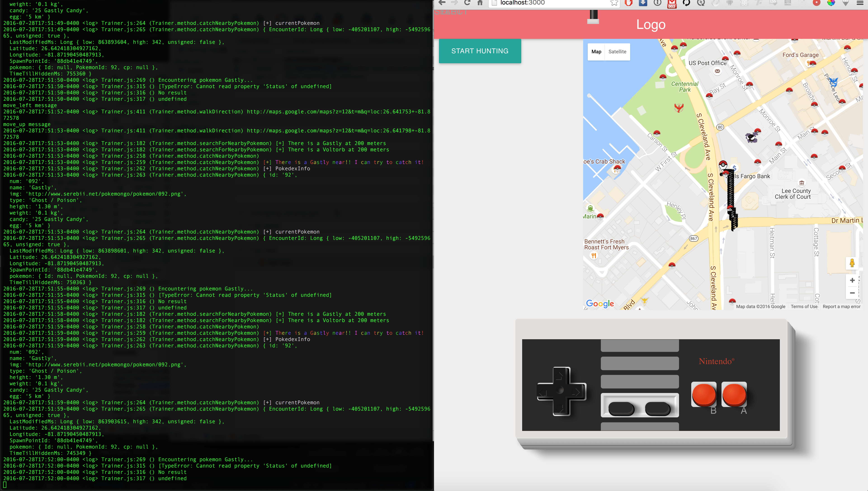Screen dimensions: 868x491
Task: Open the React developer tools extension
Action: point(744,3)
